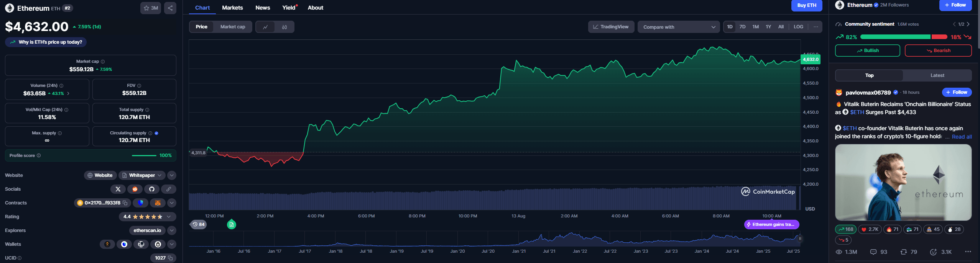Add contract to MetaMask via fox icon
The width and height of the screenshot is (980, 263).
coord(158,203)
